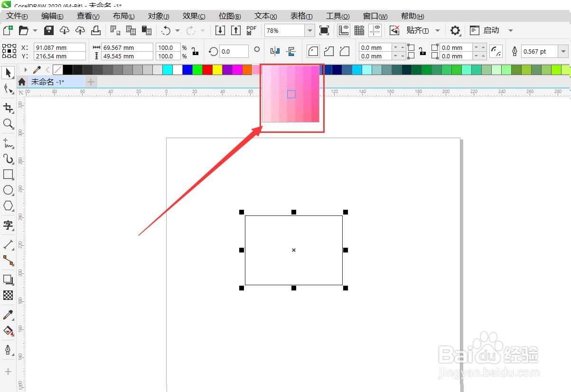Select Chamfered corner type

(x=345, y=51)
